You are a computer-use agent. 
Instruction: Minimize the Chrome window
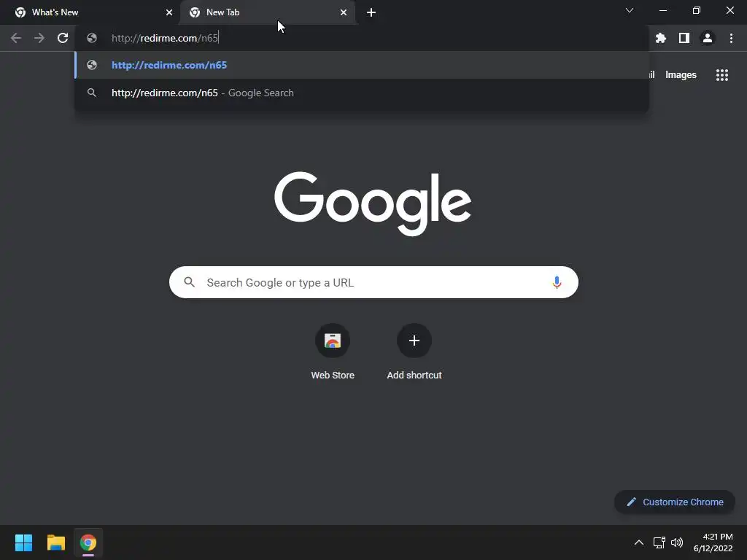pyautogui.click(x=662, y=10)
